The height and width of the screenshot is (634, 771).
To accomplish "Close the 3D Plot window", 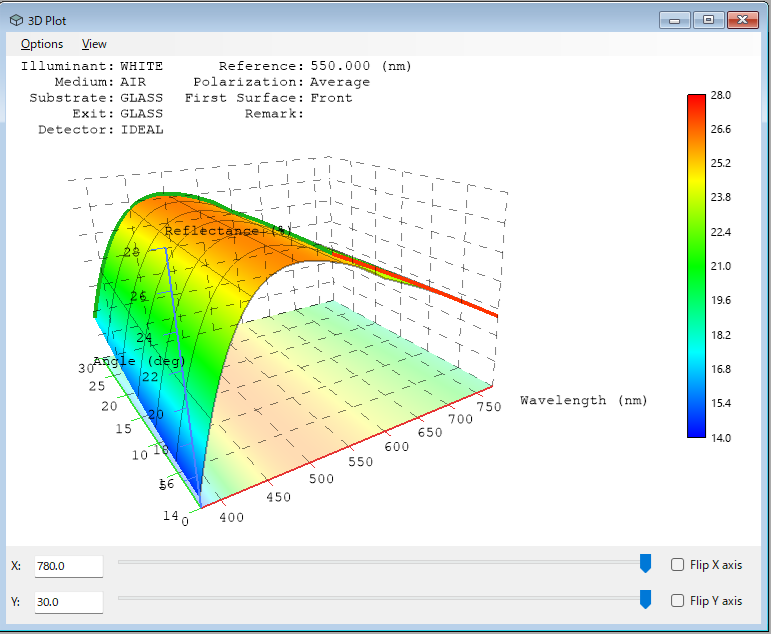I will pos(742,20).
